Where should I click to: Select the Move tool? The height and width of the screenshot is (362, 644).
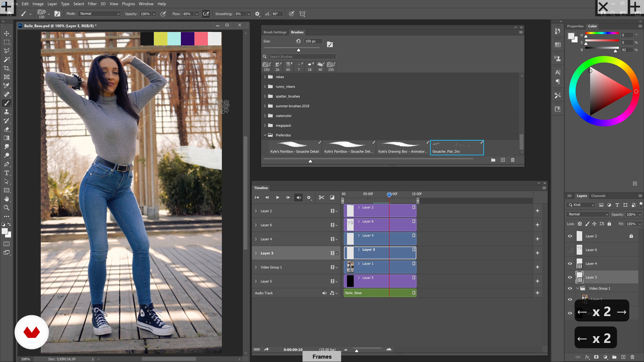7,34
